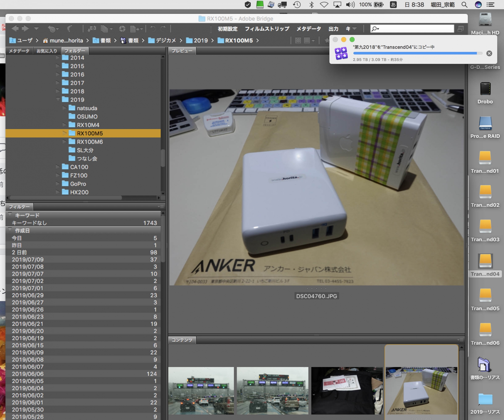Toggle the 2019/06/21 date filter

(83, 324)
